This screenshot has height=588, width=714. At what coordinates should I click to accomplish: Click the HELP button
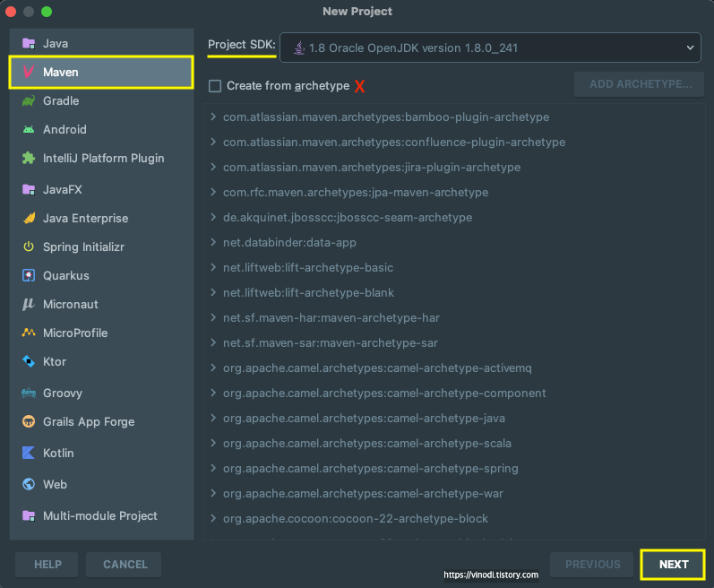click(47, 565)
